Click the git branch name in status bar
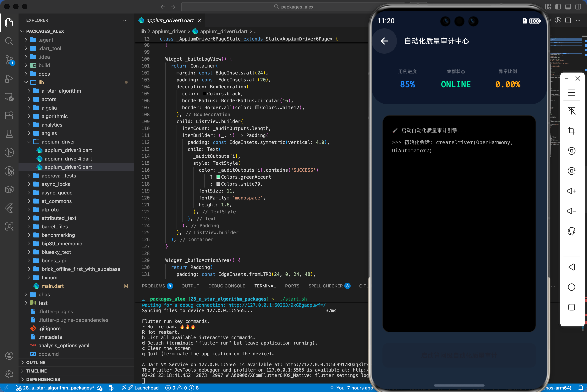The height and width of the screenshot is (392, 587). pyautogui.click(x=58, y=388)
